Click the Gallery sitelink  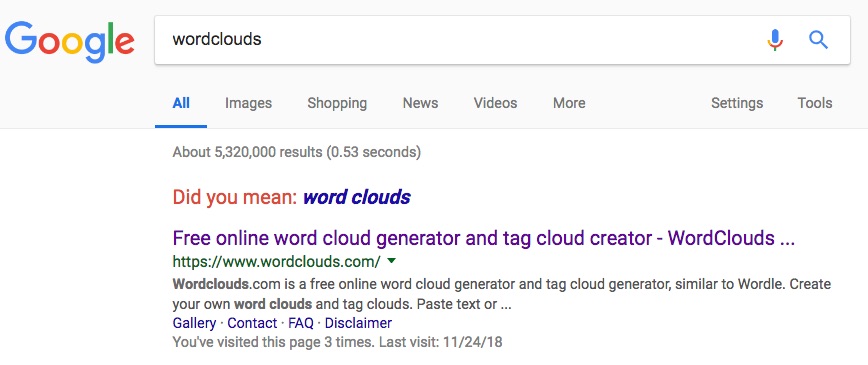pos(194,323)
